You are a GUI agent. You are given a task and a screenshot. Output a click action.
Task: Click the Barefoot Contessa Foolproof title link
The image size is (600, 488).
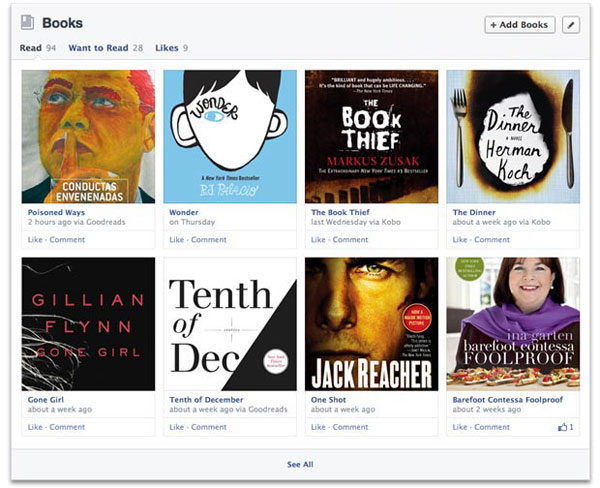[x=507, y=400]
